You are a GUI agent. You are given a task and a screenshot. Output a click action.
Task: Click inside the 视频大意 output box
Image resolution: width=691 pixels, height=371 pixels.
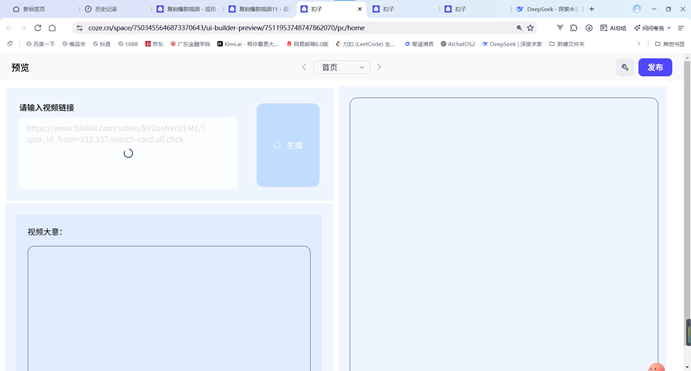[x=169, y=308]
